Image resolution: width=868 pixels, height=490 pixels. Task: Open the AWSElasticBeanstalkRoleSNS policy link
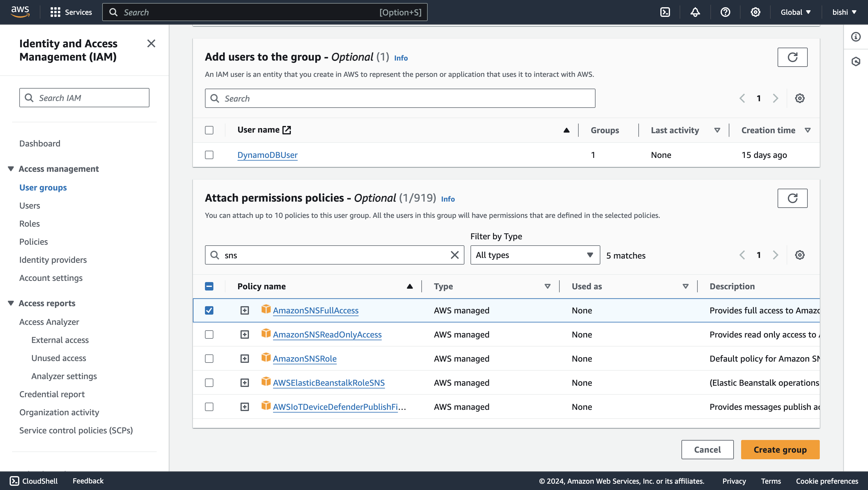click(x=329, y=383)
